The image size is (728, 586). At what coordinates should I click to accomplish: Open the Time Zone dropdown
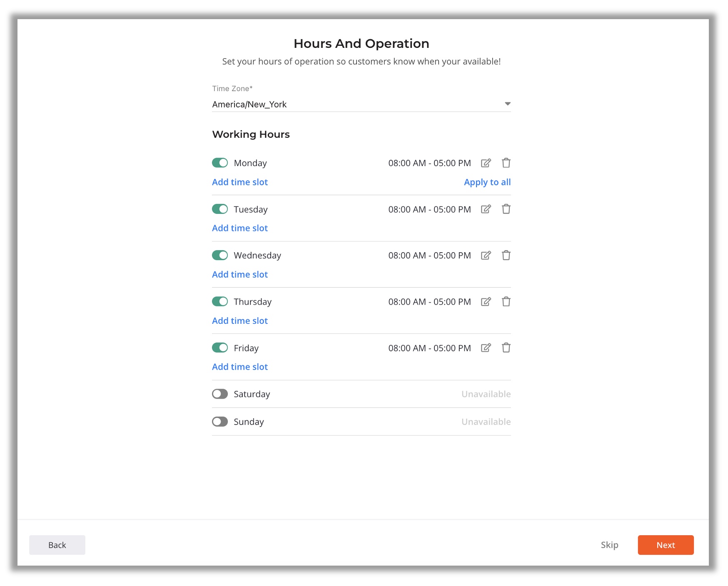362,104
